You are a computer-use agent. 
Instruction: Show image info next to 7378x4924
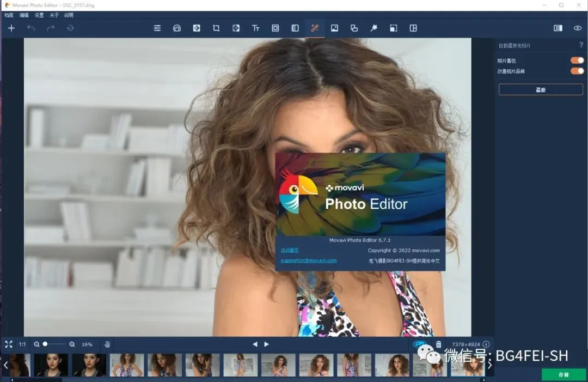[x=486, y=344]
